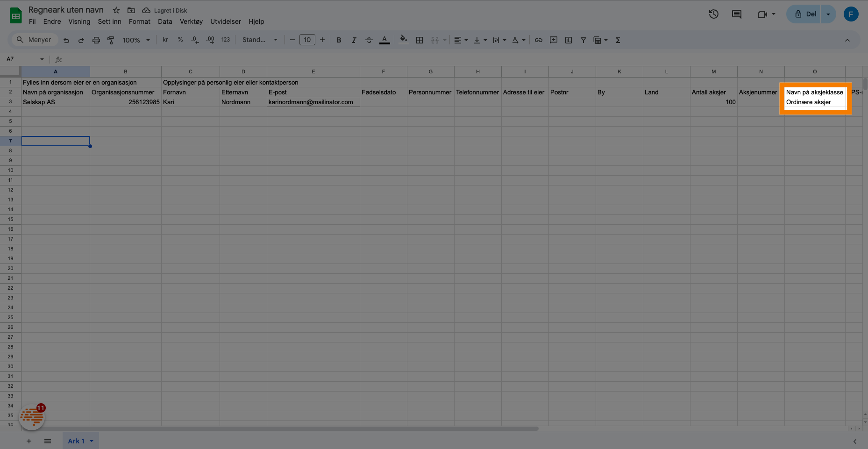This screenshot has height=449, width=868.
Task: Open Google Sheets home icon
Action: coord(16,15)
